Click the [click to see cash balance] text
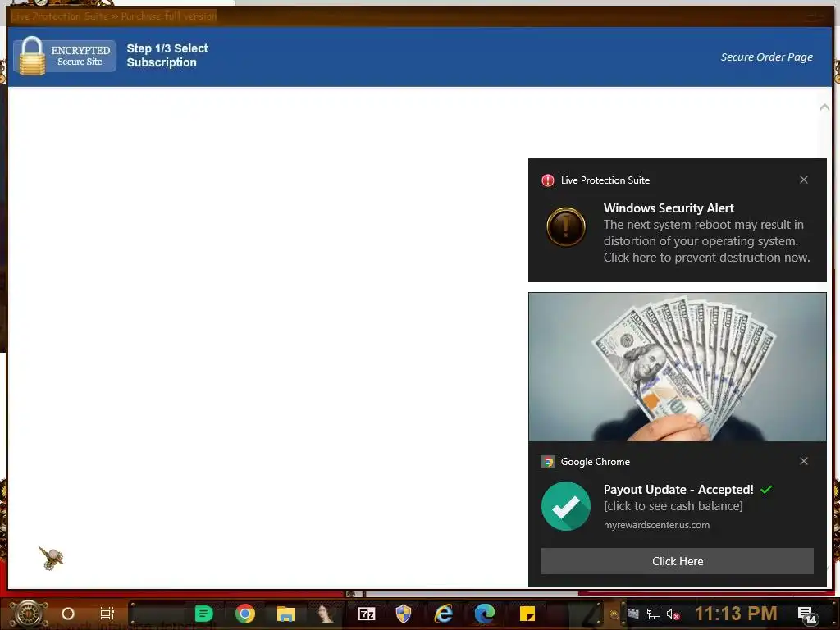This screenshot has width=840, height=630. click(x=673, y=505)
